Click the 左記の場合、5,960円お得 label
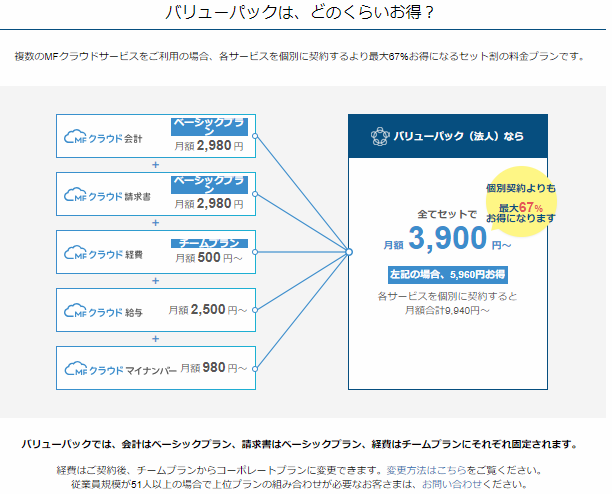Screen dimensions: 612x494 [448, 275]
